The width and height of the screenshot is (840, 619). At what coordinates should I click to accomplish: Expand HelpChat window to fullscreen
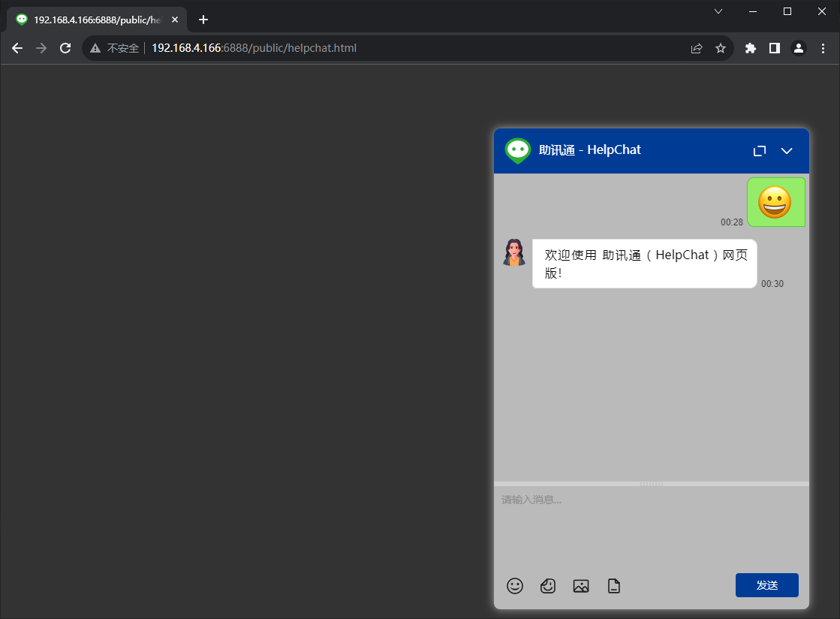click(x=760, y=151)
